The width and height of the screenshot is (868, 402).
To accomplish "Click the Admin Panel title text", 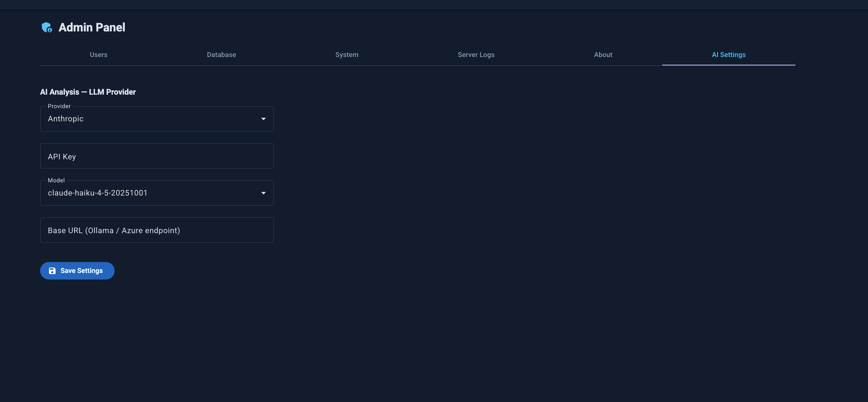I will [92, 27].
